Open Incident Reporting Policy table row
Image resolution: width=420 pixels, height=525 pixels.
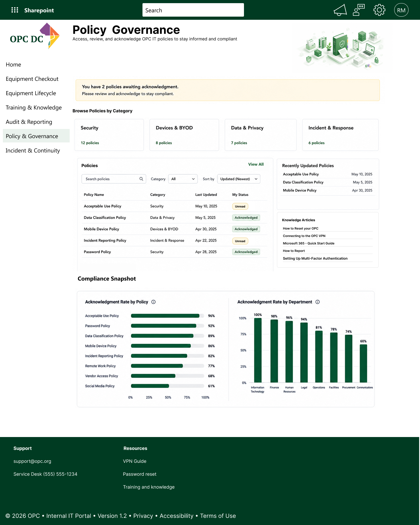(174, 240)
